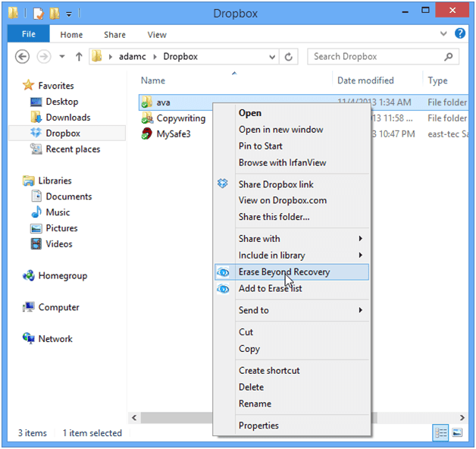Screen dimensions: 476x449
Task: Open the Share ribbon tab
Action: (x=114, y=35)
